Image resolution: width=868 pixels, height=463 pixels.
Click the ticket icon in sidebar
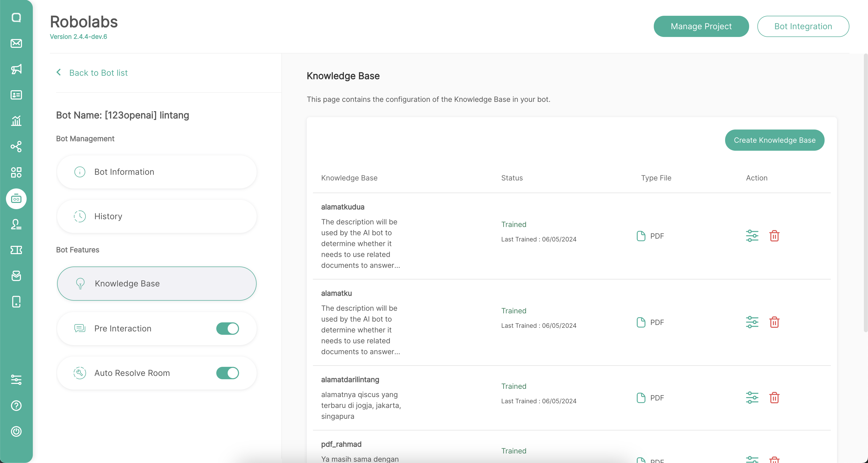point(16,250)
